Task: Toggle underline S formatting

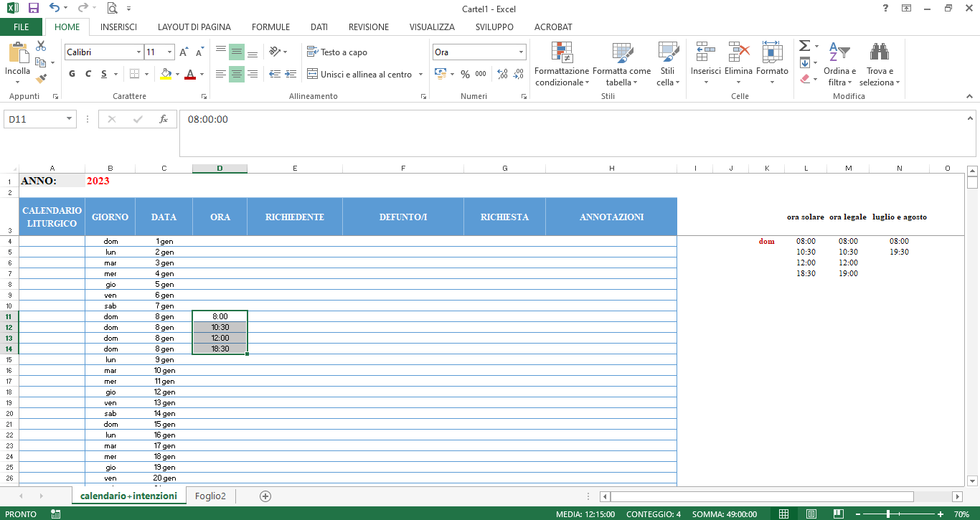Action: click(104, 74)
